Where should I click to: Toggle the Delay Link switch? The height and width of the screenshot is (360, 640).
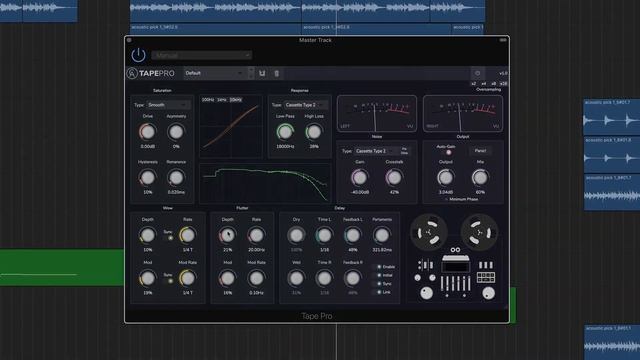pyautogui.click(x=378, y=292)
